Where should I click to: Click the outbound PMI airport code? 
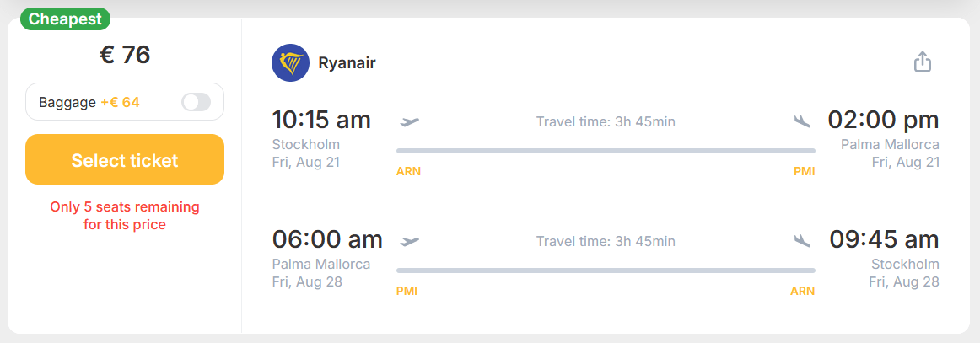click(x=804, y=171)
